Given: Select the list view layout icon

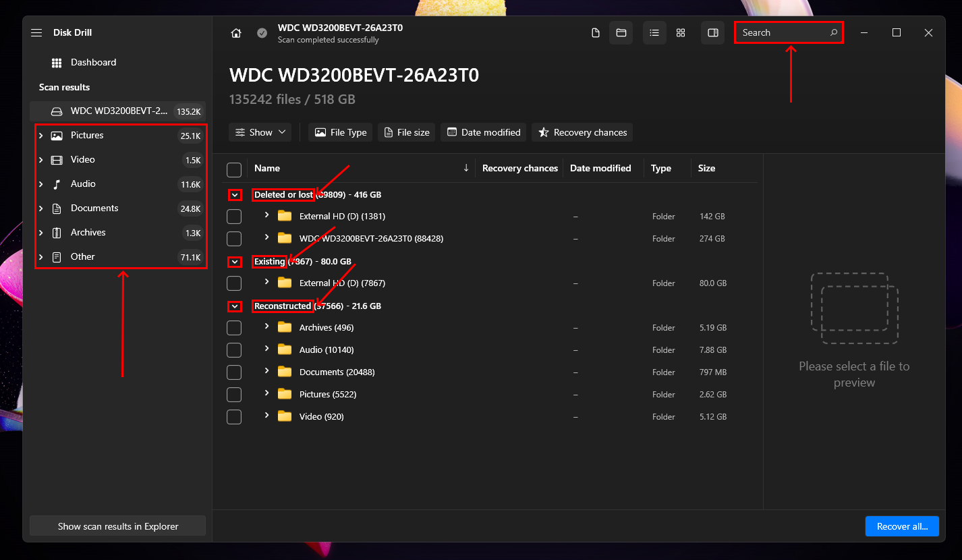Looking at the screenshot, I should pos(654,33).
